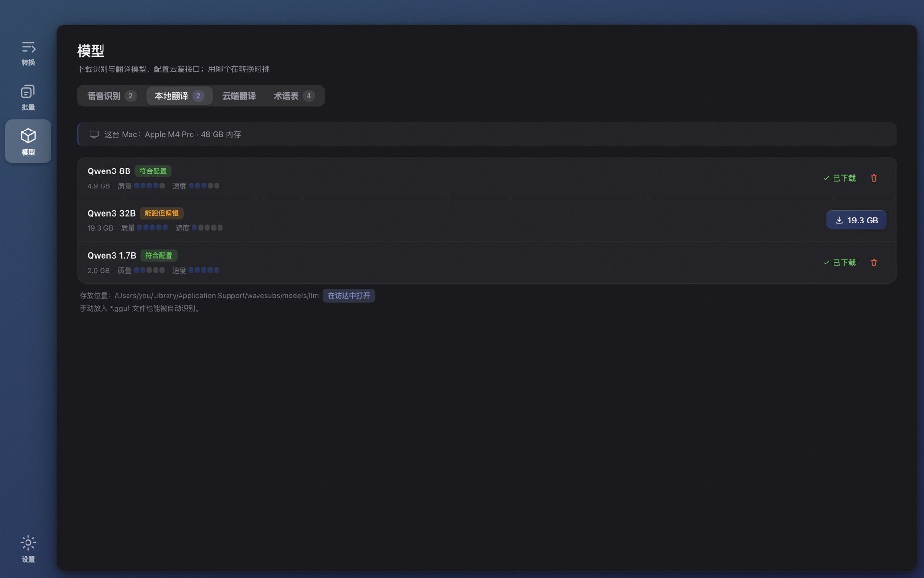Screen dimensions: 924x578
Task: Click the count badge 4 on 术语表 tab
Action: point(308,96)
